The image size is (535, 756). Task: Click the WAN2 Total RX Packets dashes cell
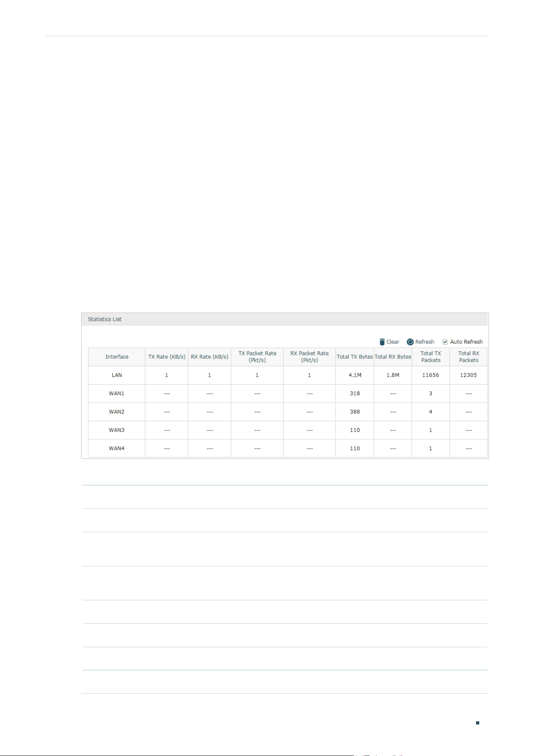469,412
